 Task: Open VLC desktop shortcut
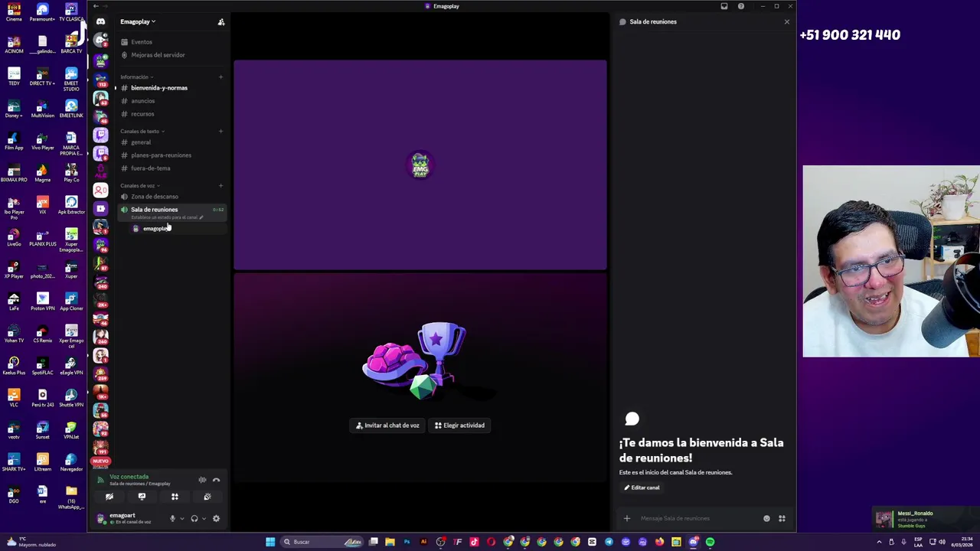tap(14, 398)
